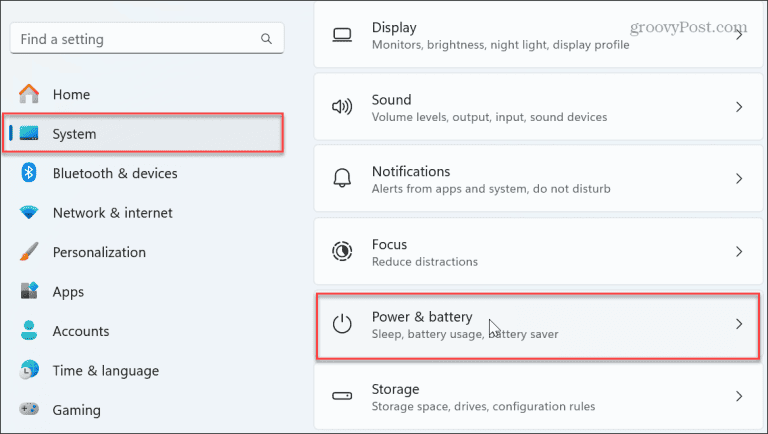Viewport: 768px width, 434px height.
Task: Click the Power & battery power icon
Action: tap(342, 324)
